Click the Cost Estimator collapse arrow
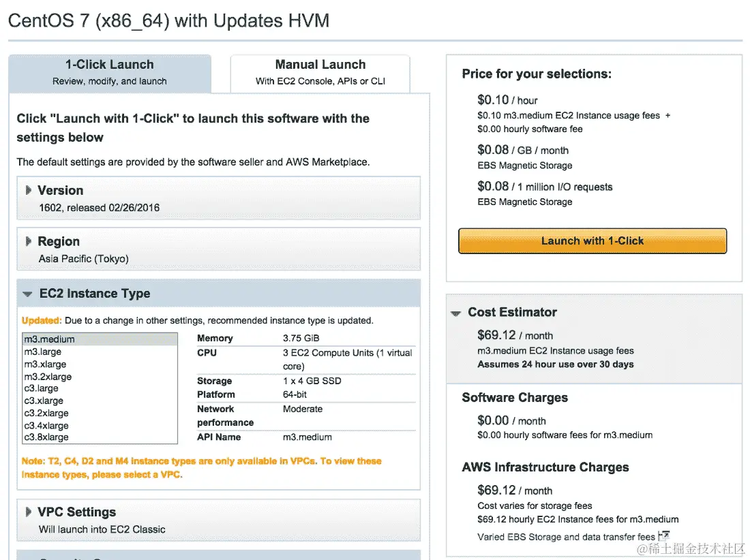The height and width of the screenshot is (560, 750). pyautogui.click(x=455, y=313)
